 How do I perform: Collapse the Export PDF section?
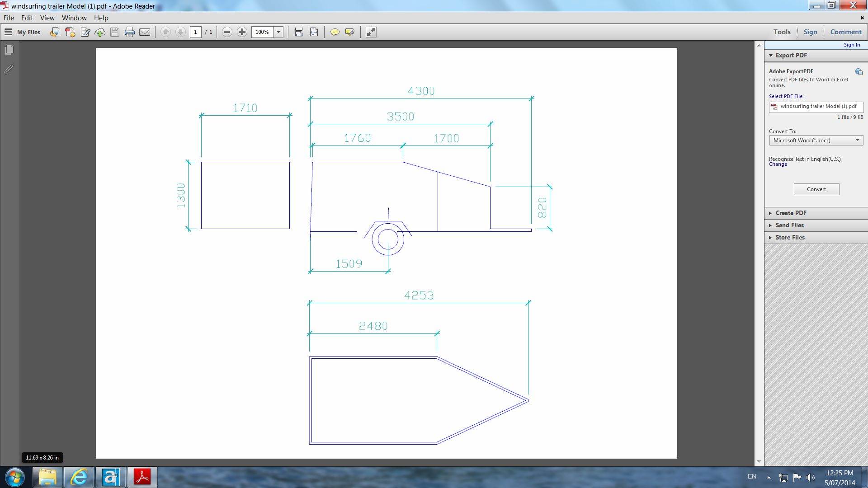(x=791, y=55)
